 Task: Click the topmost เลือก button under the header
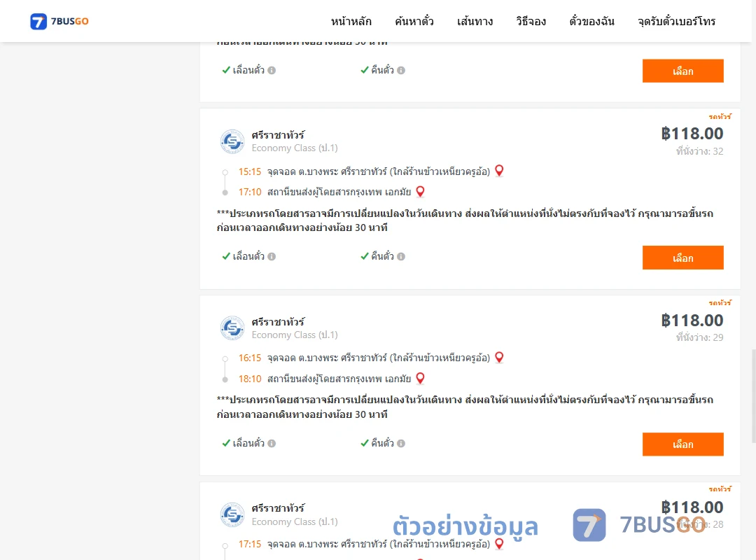coord(682,71)
